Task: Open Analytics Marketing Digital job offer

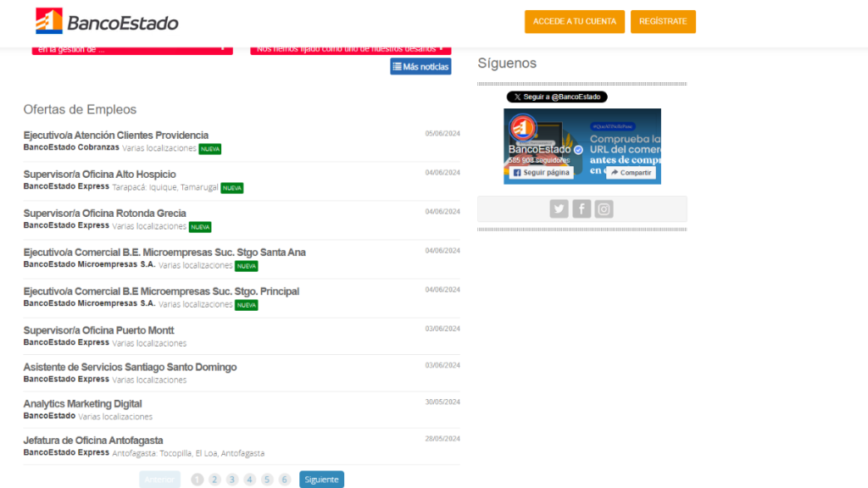Action: 82,404
